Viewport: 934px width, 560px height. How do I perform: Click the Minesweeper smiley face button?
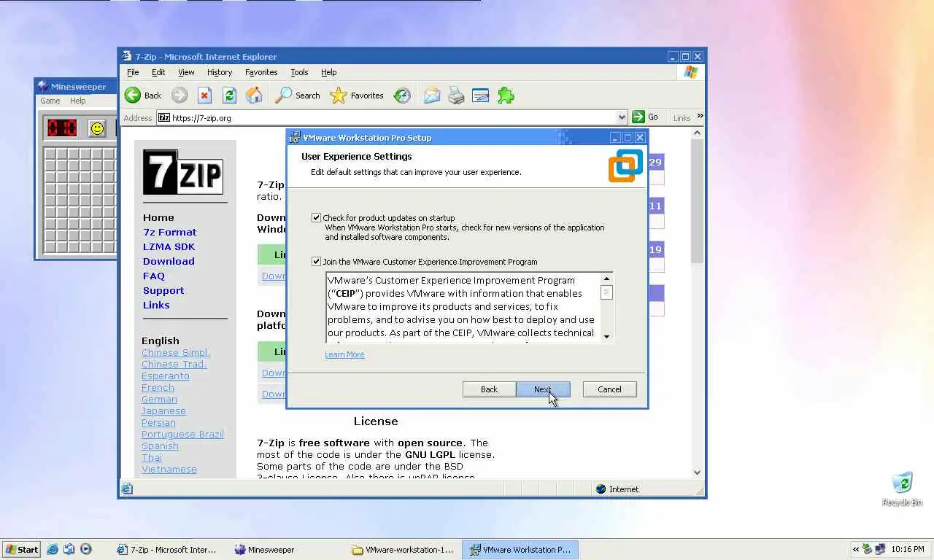click(x=97, y=128)
